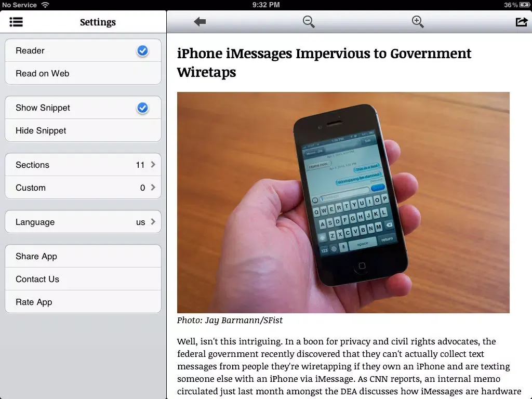Tap the No Service carrier text
The image size is (532, 399).
[x=19, y=5]
